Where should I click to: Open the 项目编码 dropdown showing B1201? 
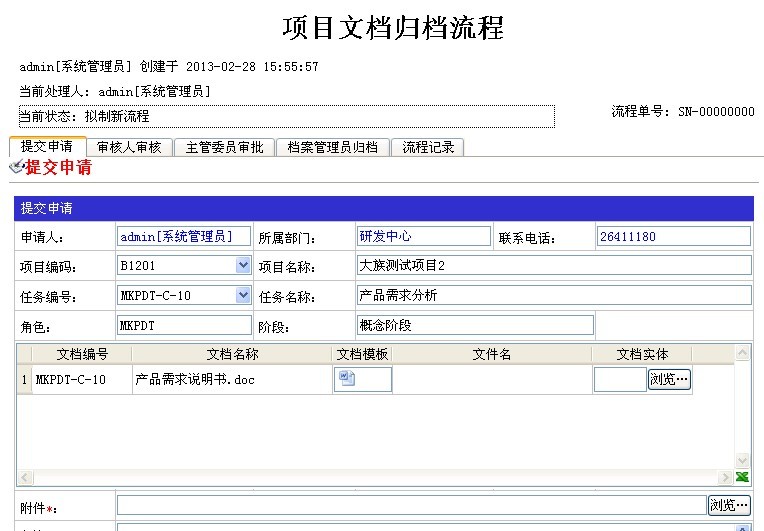tap(243, 265)
